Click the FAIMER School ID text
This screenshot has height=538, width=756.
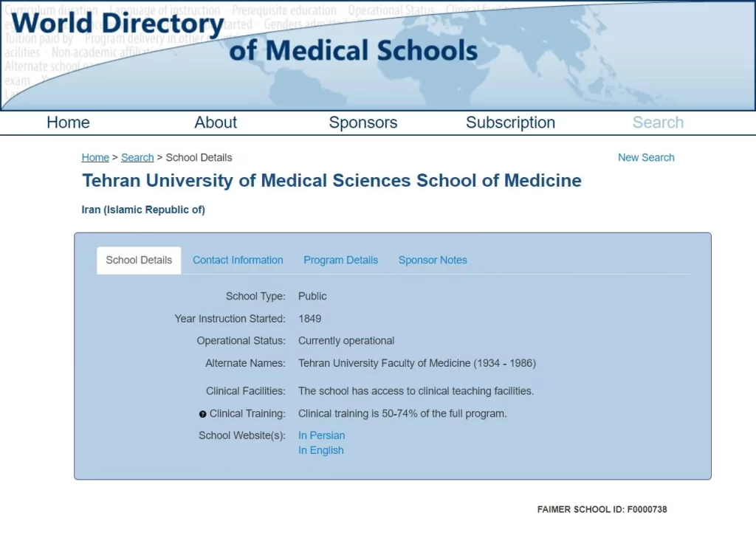pos(602,509)
